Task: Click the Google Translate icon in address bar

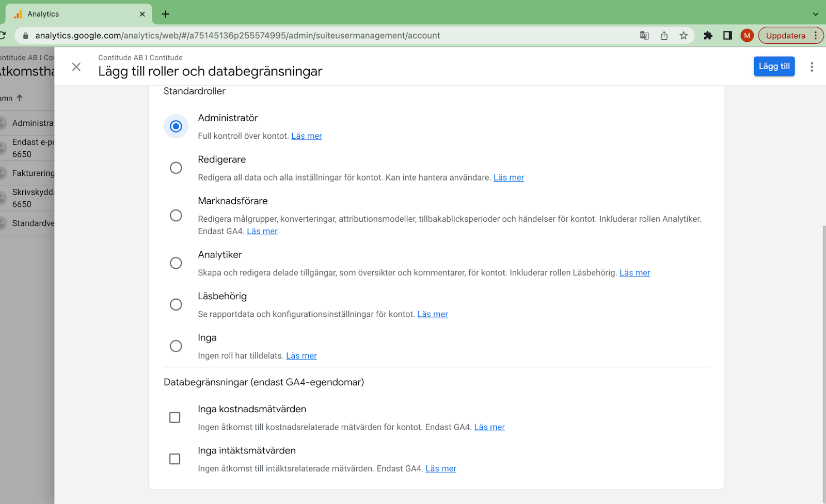Action: (644, 36)
